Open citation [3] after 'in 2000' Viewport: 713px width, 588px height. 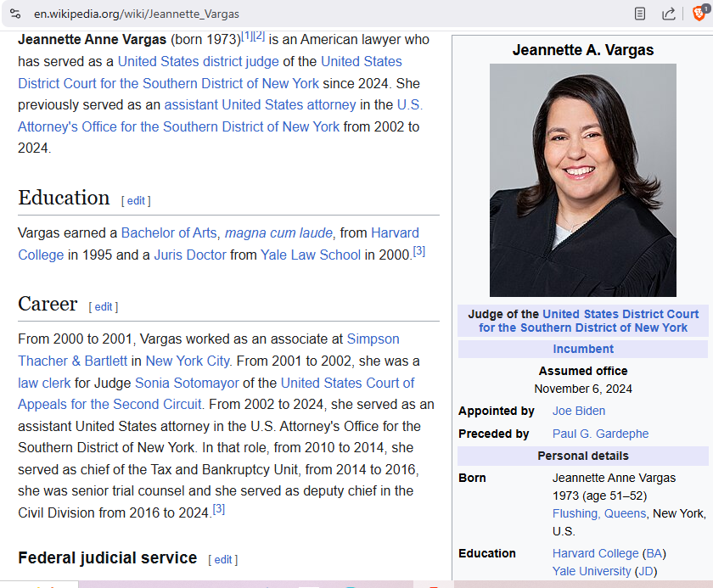coord(418,251)
